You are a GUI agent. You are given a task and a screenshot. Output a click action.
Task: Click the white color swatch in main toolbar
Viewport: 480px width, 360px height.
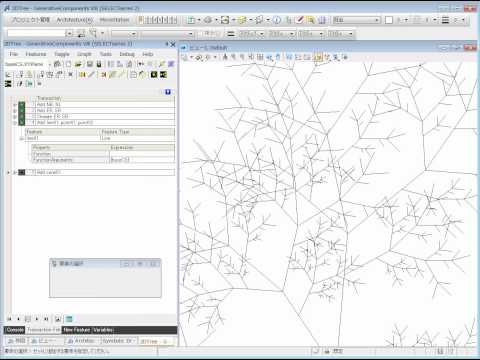coord(389,20)
